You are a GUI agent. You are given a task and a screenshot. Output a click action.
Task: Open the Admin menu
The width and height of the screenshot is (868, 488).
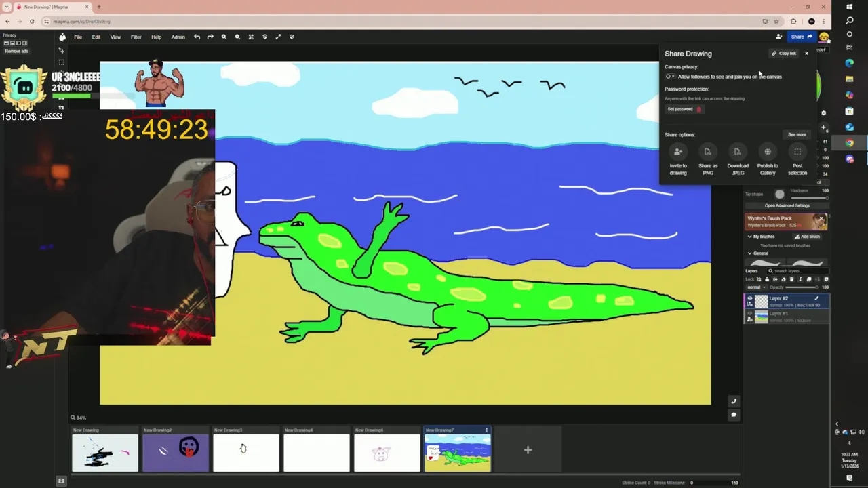[x=178, y=37]
